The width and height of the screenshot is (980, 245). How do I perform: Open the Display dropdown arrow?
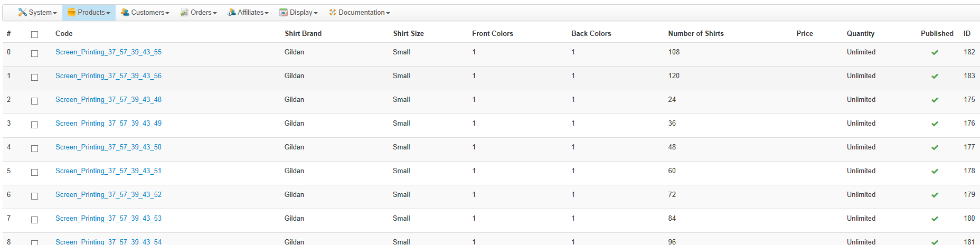(316, 13)
